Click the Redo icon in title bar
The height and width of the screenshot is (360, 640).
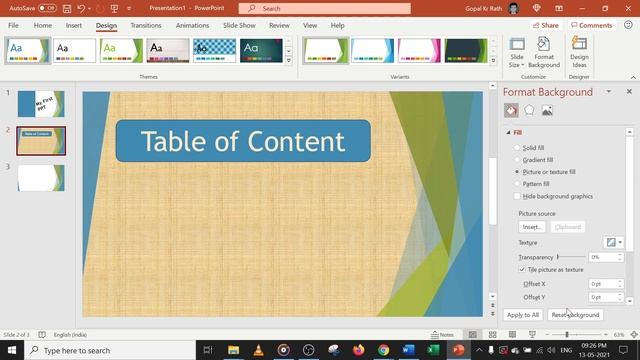click(100, 9)
